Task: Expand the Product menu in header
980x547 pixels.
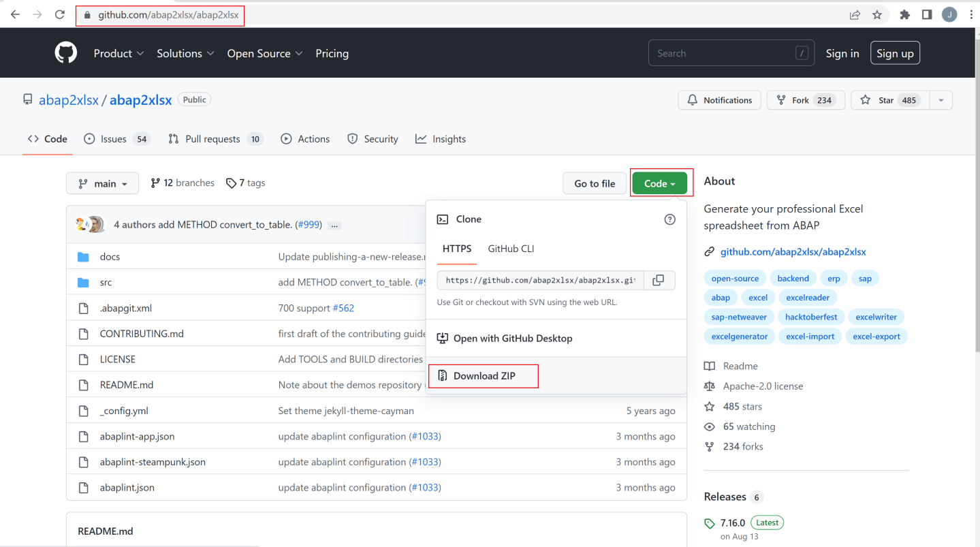Action: (118, 53)
